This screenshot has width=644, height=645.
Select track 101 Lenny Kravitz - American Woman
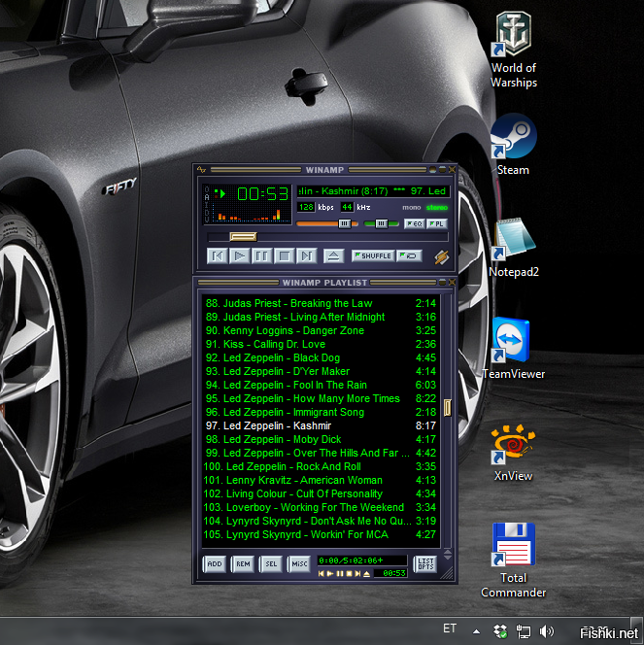321,480
